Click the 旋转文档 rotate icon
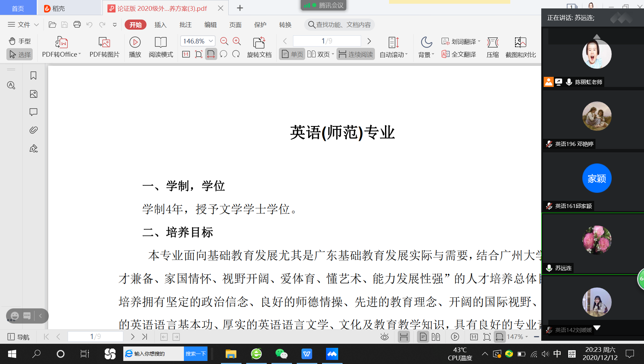The width and height of the screenshot is (644, 364). point(259,43)
